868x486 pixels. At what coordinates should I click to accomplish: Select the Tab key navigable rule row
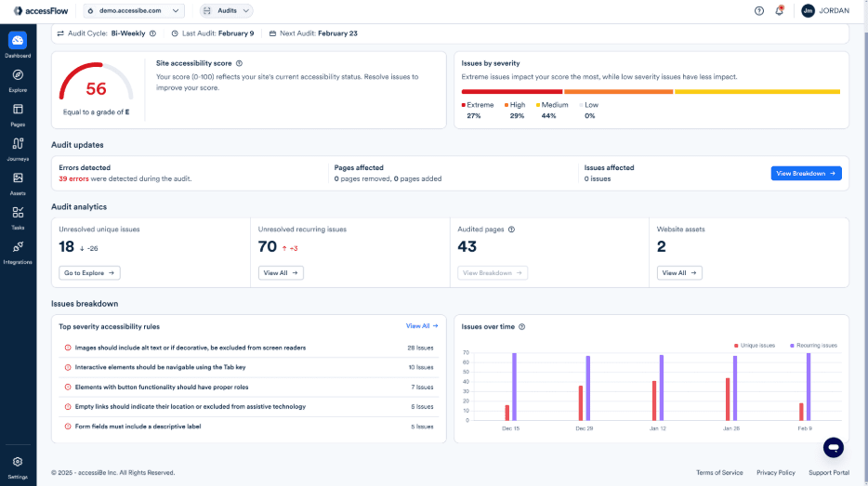248,367
